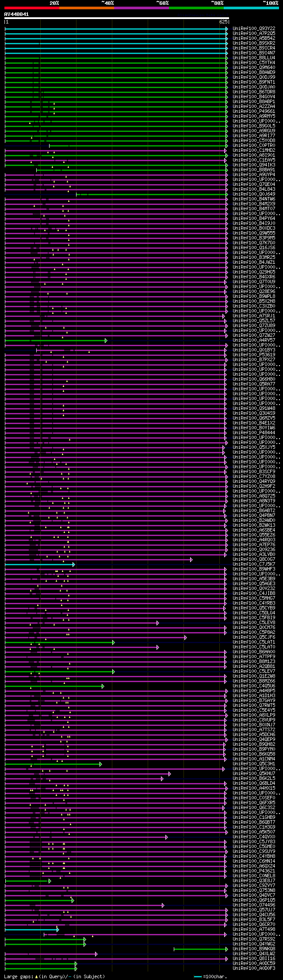Viewport: 283px width, 980px height.
Task: Click the UniRef100_C4Q5U6 label
Action: click(x=254, y=686)
